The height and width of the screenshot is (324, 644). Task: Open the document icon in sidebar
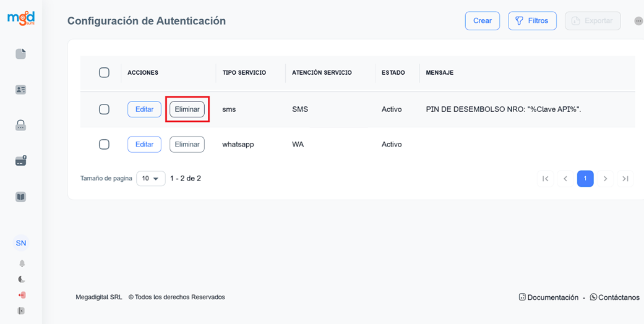(x=21, y=54)
